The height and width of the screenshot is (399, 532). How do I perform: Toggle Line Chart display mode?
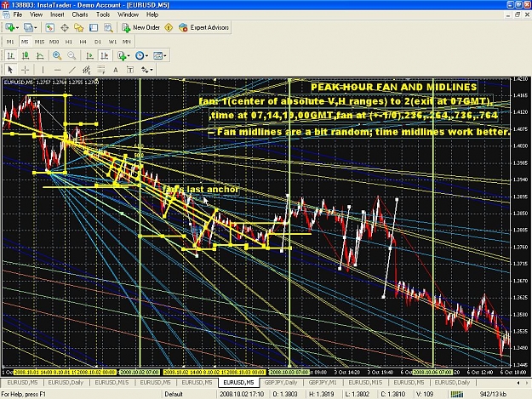pyautogui.click(x=40, y=55)
